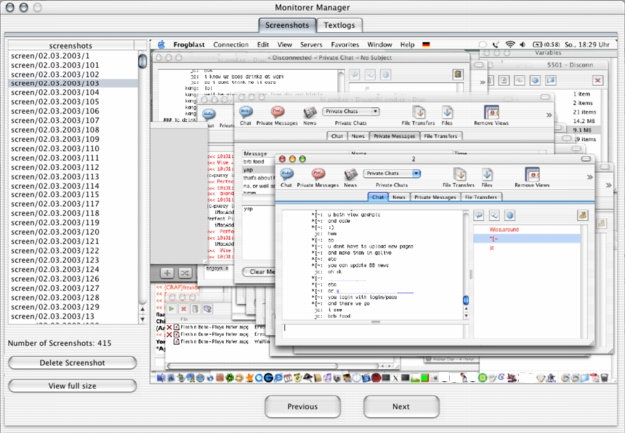Click the green play icon in transfers window
Viewport: 625px width, 433px height.
[x=171, y=309]
